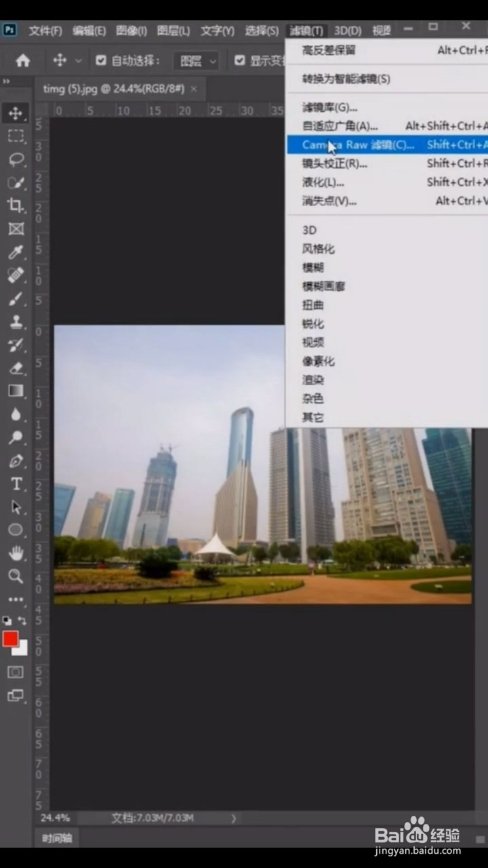Screen dimensions: 488x868
Task: Open the 选择(S) menu
Action: click(262, 31)
